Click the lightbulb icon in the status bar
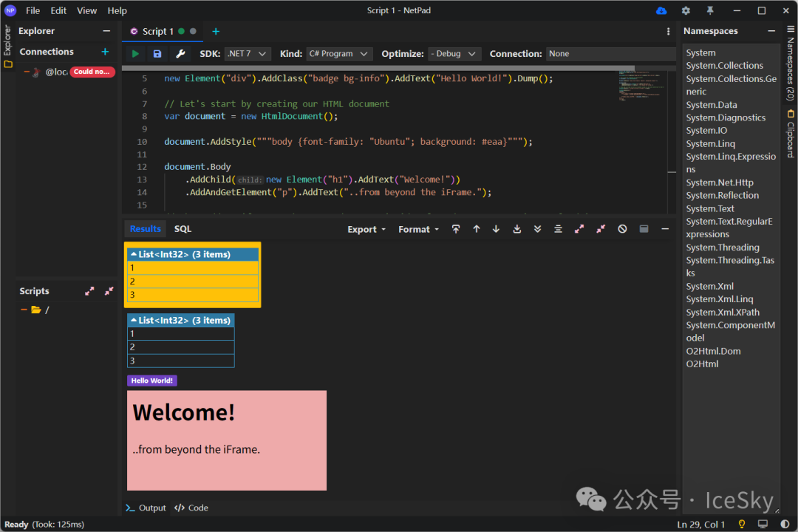This screenshot has width=798, height=532. 742,524
